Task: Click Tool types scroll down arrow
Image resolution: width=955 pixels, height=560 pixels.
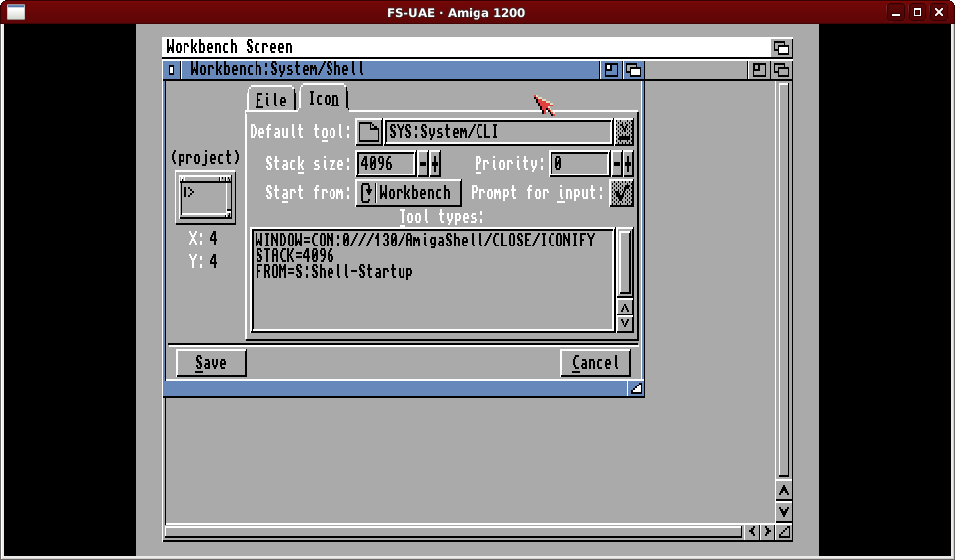Action: coord(624,323)
